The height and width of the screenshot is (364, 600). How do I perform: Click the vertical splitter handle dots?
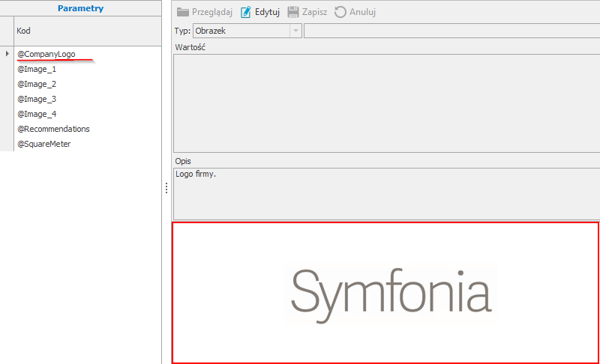point(166,188)
